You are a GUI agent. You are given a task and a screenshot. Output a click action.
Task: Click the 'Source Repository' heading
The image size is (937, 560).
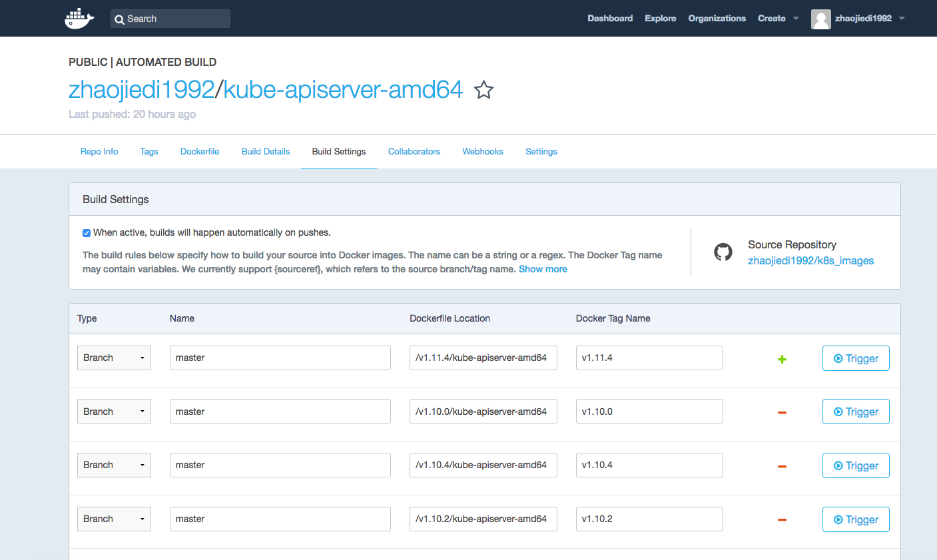(x=792, y=244)
